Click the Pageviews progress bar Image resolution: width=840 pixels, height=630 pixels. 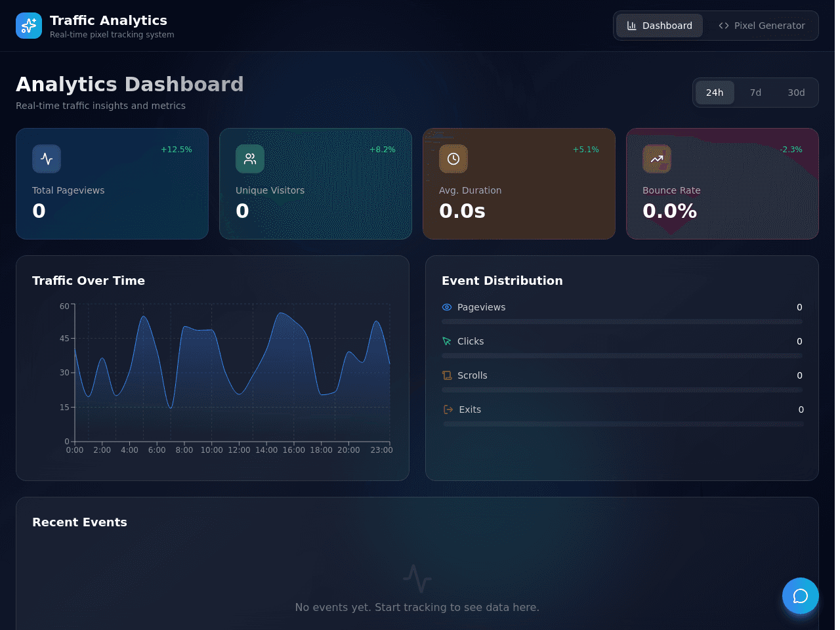click(x=622, y=322)
